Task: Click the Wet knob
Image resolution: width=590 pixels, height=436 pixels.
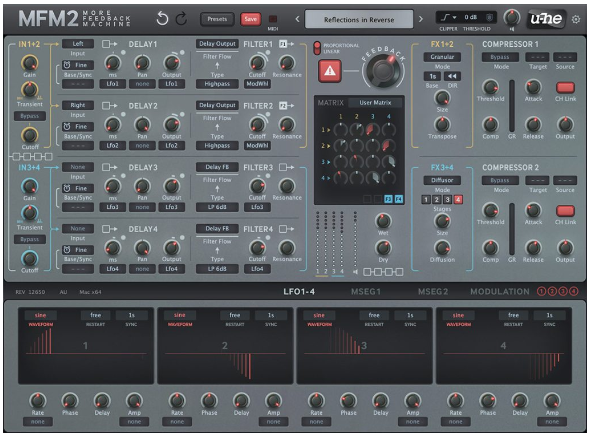Action: [x=383, y=221]
